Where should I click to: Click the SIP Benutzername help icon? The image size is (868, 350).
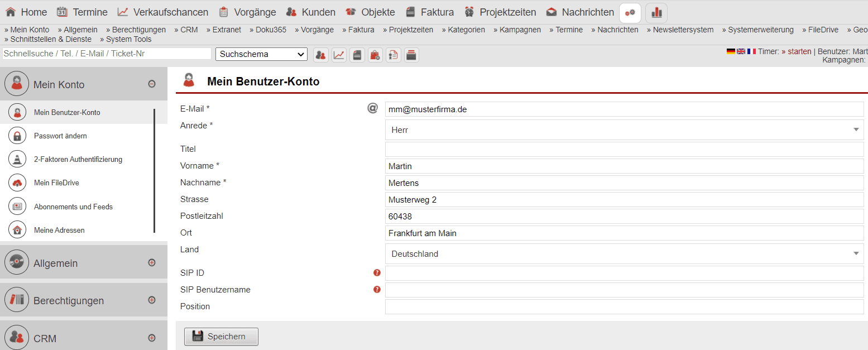[377, 290]
